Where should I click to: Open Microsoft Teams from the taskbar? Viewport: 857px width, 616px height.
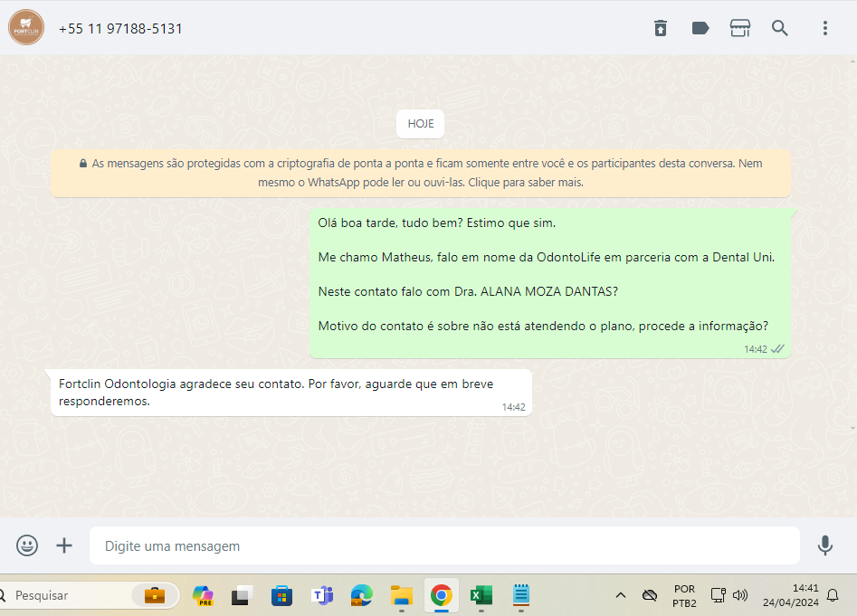[322, 595]
